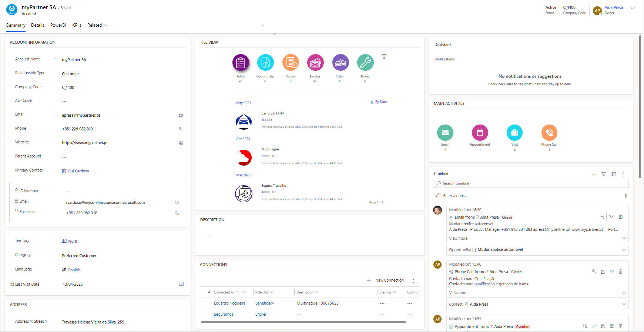Open the Visit activity icon
The image size is (644, 332).
[x=514, y=133]
